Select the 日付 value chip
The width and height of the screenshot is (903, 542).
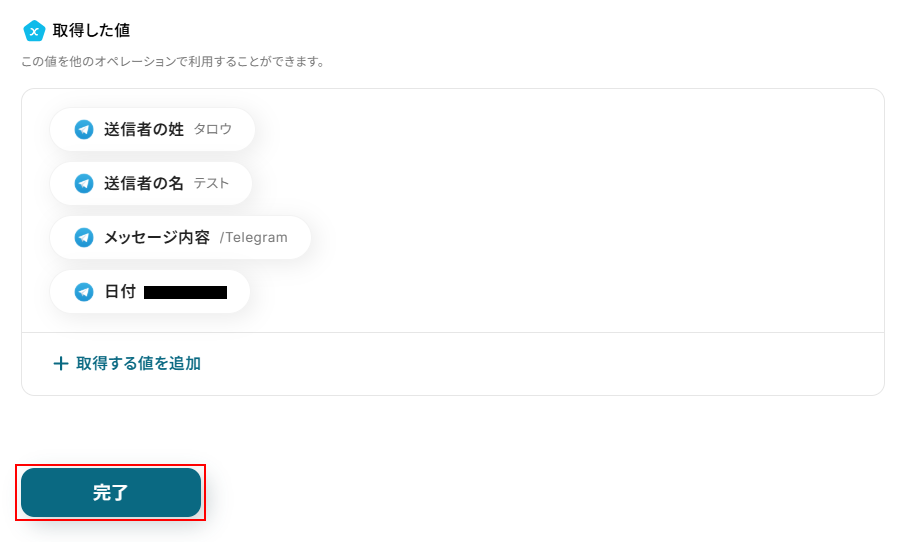[x=150, y=291]
